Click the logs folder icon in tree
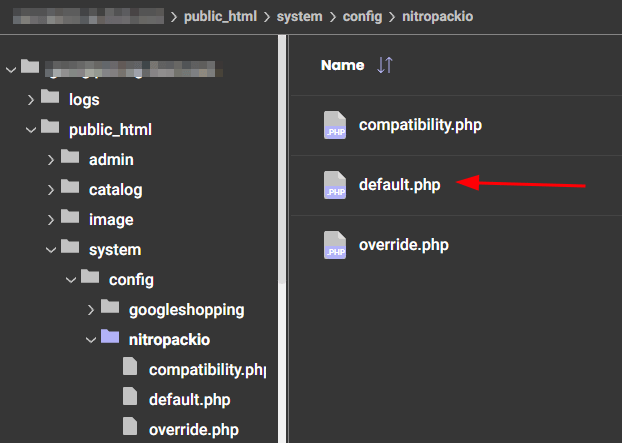622x443 pixels. pos(49,99)
